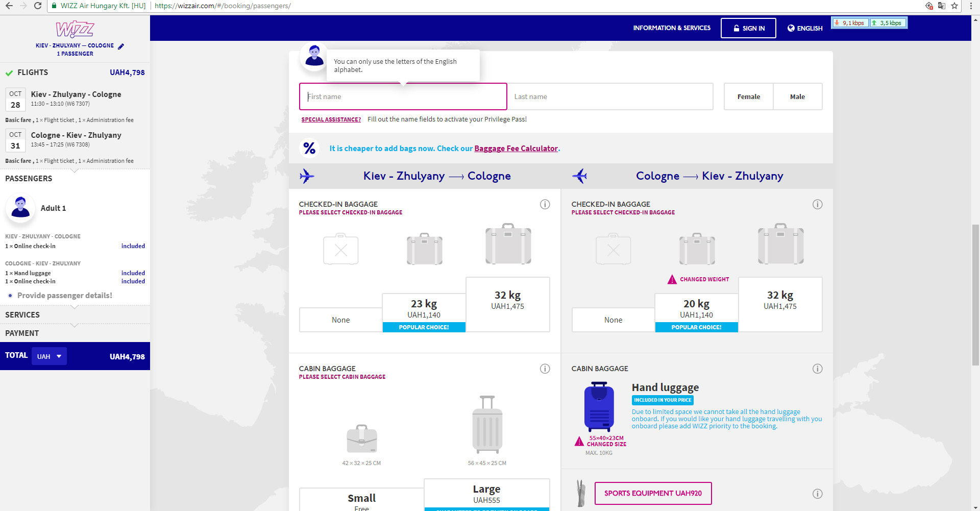
Task: Choose return 32 kg checked bag
Action: [780, 305]
